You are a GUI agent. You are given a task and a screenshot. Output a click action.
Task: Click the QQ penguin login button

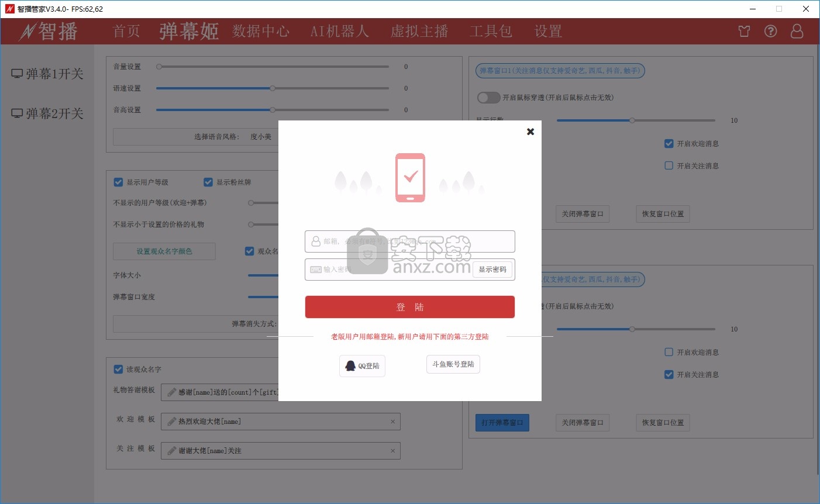tap(362, 366)
